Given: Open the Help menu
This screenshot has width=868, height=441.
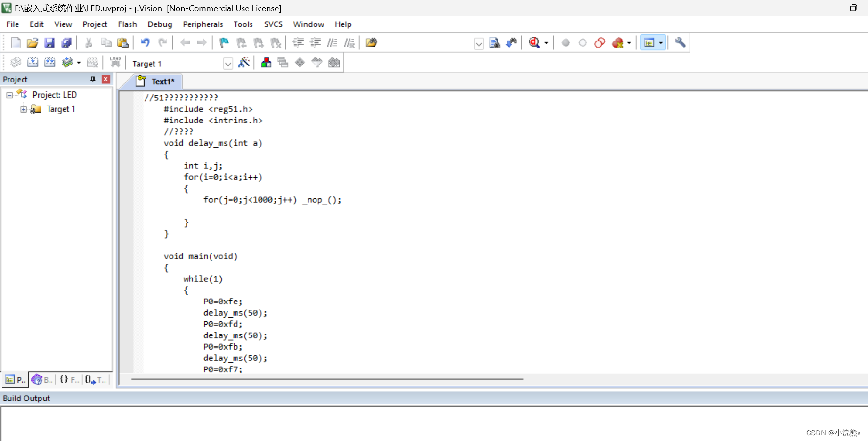Looking at the screenshot, I should [343, 24].
